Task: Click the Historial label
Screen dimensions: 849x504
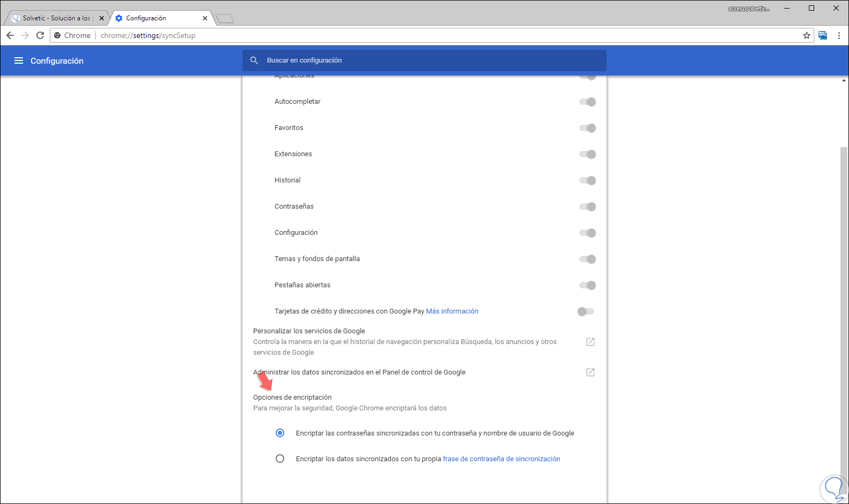Action: pos(287,180)
